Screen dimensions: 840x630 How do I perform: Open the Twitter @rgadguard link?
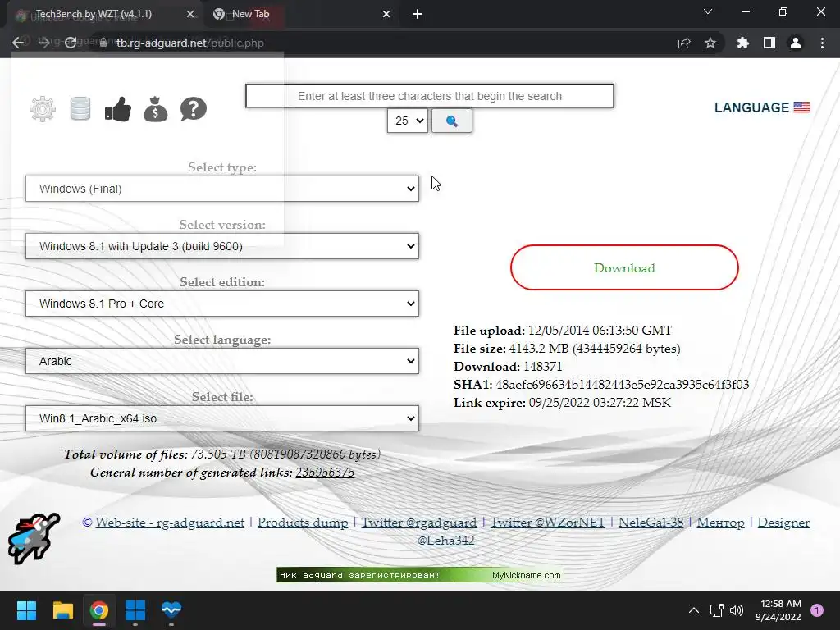[x=419, y=523]
